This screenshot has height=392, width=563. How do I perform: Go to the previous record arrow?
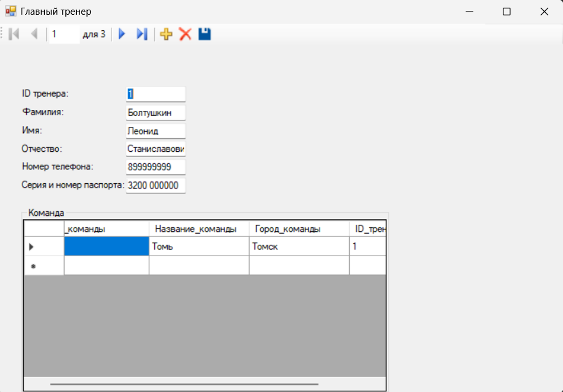coord(34,34)
